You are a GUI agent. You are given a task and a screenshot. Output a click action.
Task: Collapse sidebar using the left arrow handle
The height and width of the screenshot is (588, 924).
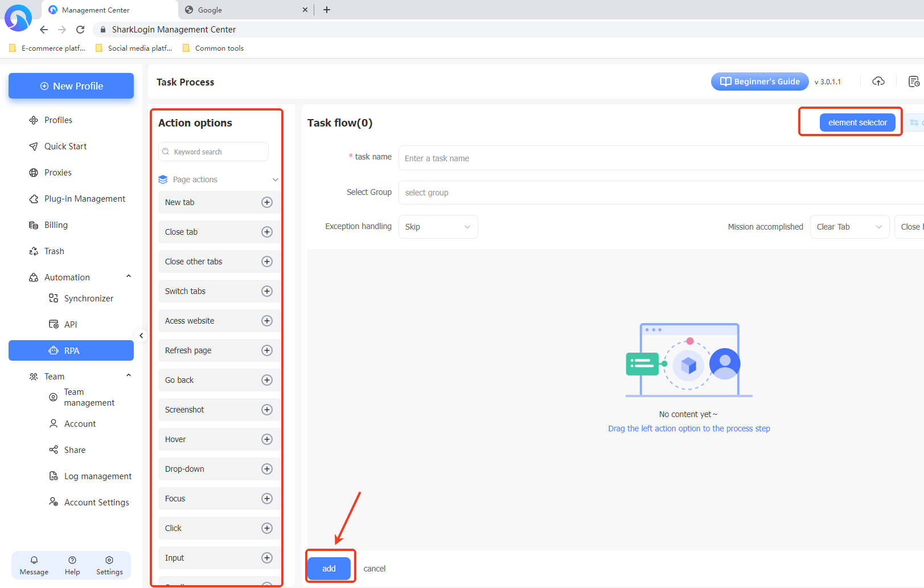141,336
